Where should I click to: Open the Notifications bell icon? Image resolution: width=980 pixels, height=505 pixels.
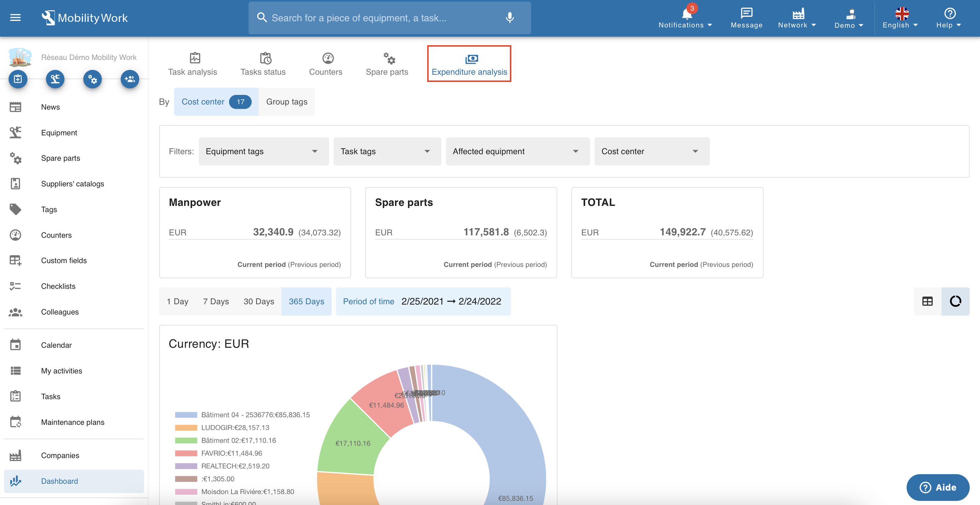click(687, 14)
